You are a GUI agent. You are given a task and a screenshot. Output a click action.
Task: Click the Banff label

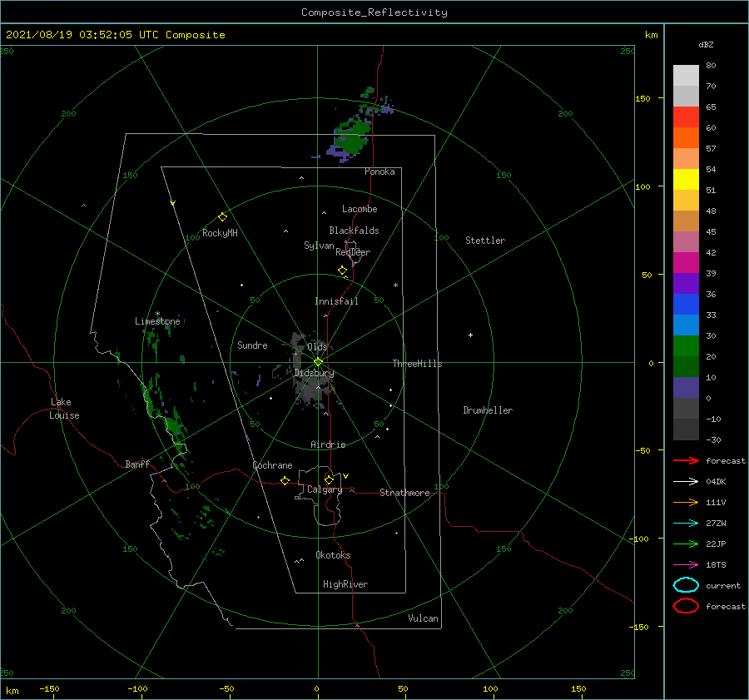pyautogui.click(x=137, y=464)
